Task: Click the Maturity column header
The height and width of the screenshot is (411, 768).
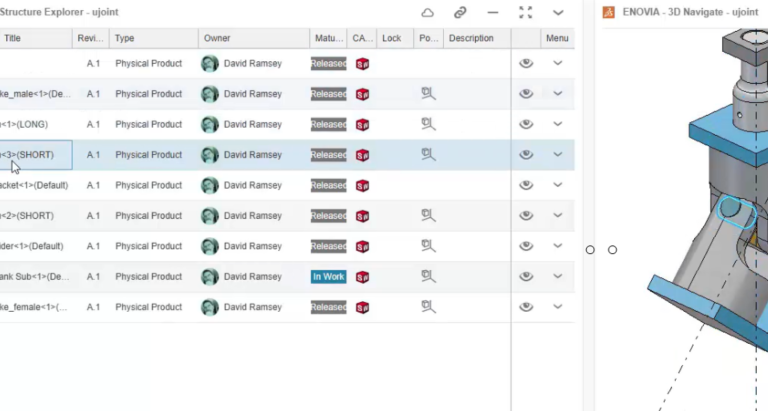Action: coord(328,38)
